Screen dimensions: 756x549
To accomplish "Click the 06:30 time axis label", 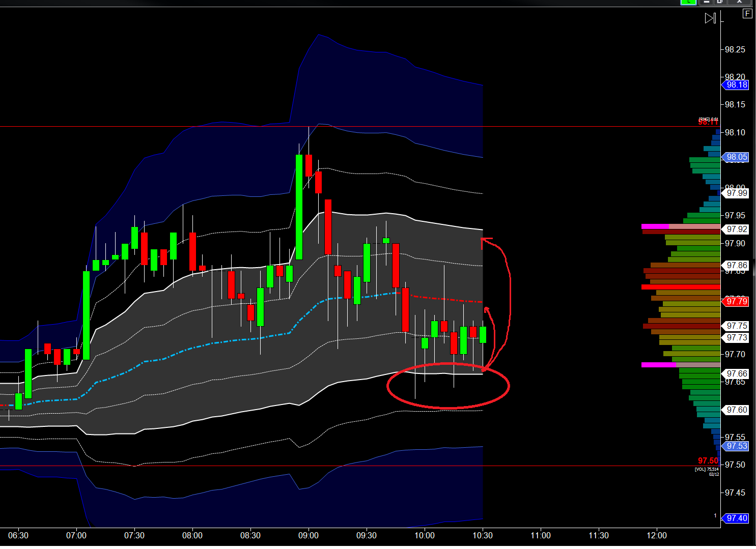I will (x=18, y=536).
